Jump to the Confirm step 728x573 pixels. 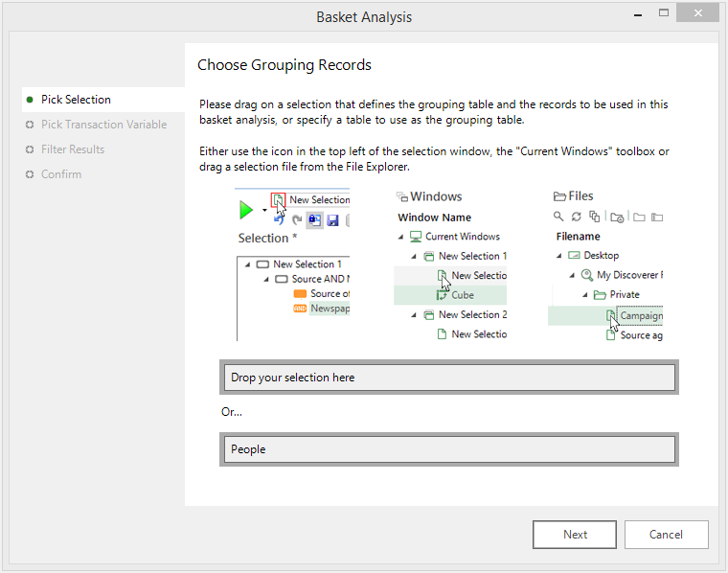coord(60,174)
